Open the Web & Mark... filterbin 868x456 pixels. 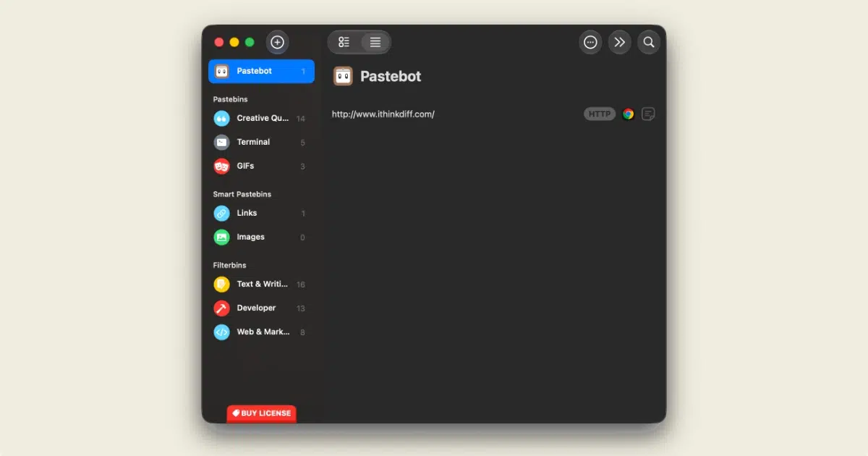(x=261, y=332)
